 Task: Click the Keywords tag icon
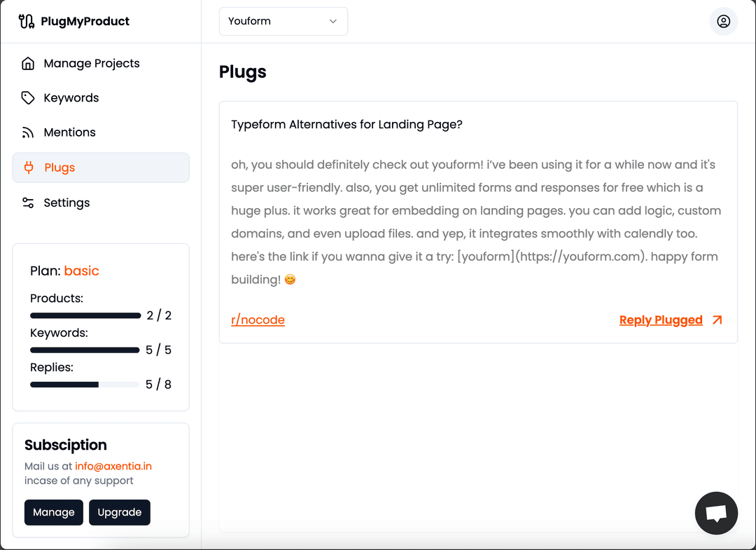point(28,98)
